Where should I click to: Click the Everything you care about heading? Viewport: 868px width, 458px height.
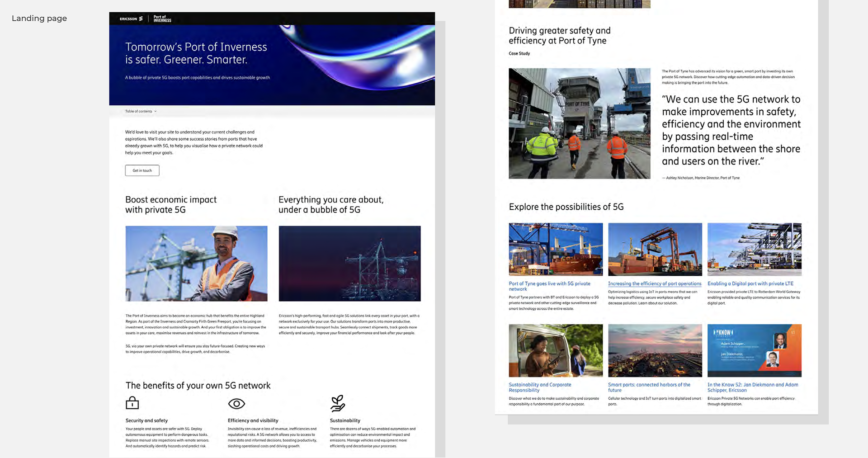point(331,204)
